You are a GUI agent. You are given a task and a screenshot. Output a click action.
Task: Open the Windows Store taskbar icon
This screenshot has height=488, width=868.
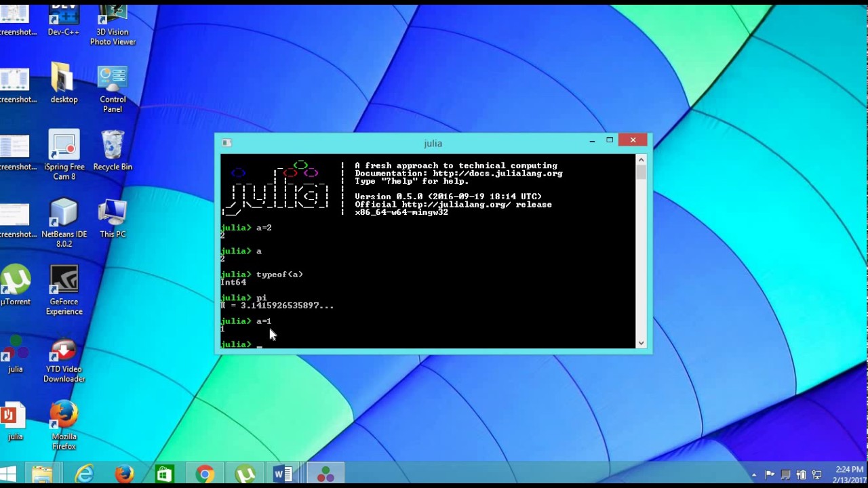(x=165, y=474)
